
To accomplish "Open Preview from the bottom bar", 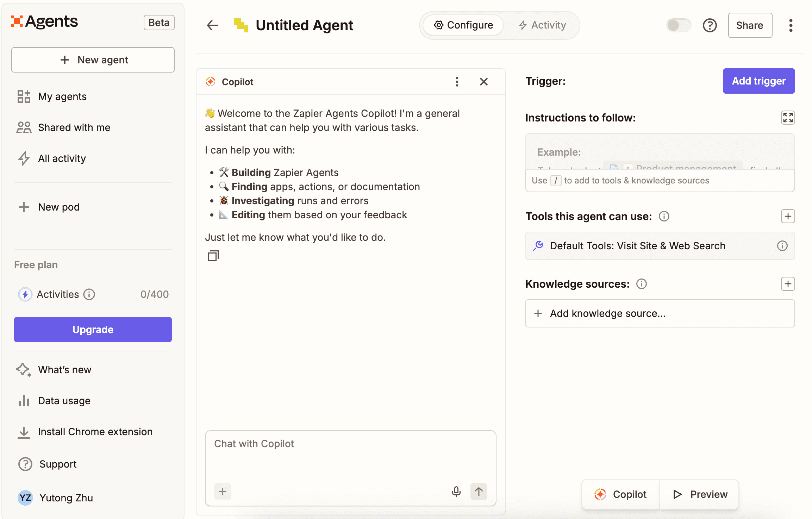I will click(700, 494).
